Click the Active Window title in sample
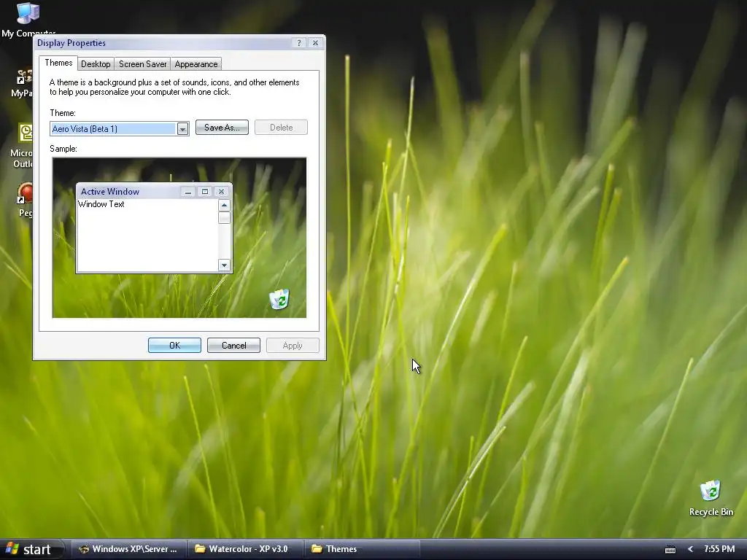This screenshot has height=560, width=747. (x=110, y=192)
